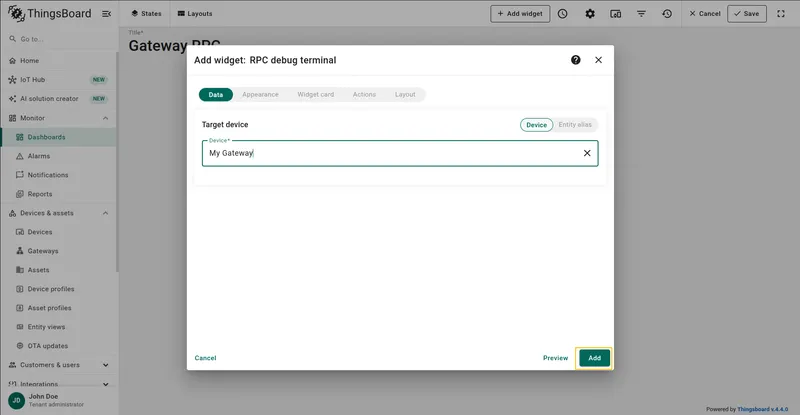The image size is (800, 415).
Task: Switch to the Widget card tab
Action: tap(315, 94)
